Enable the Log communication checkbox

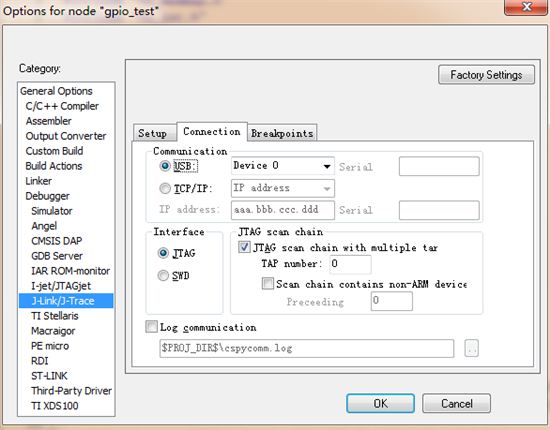(x=152, y=327)
